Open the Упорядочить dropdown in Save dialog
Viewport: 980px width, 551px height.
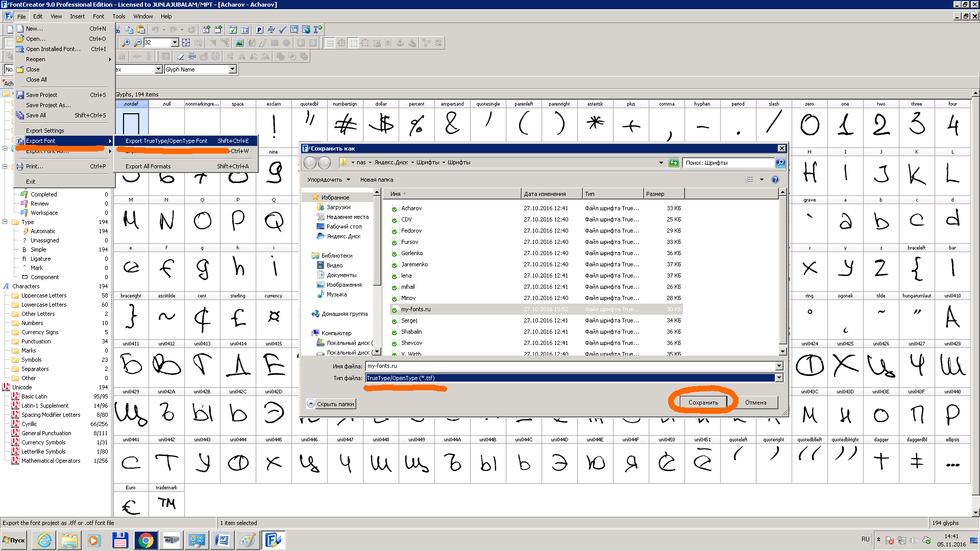(328, 180)
